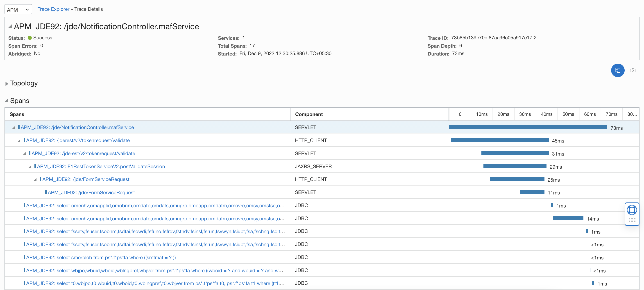Click the Spans column header
Screen dimensions: 644x290
[17, 114]
